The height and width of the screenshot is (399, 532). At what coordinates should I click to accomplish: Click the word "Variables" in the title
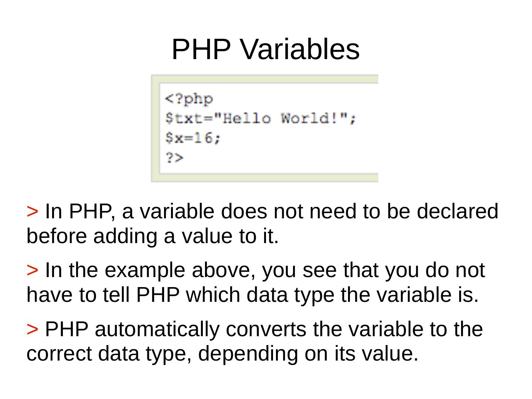pos(300,50)
